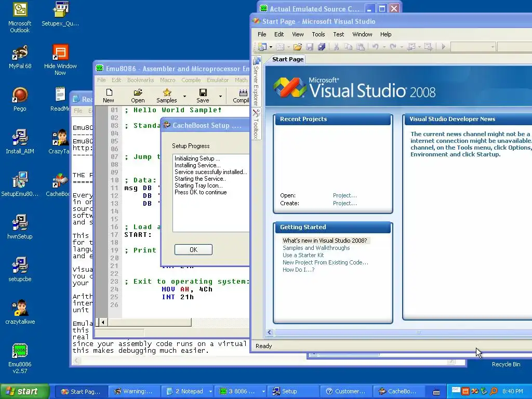Screen dimensions: 532x399
Task: Click the Save floppy icon in Visual Studio toolbar
Action: [310, 46]
